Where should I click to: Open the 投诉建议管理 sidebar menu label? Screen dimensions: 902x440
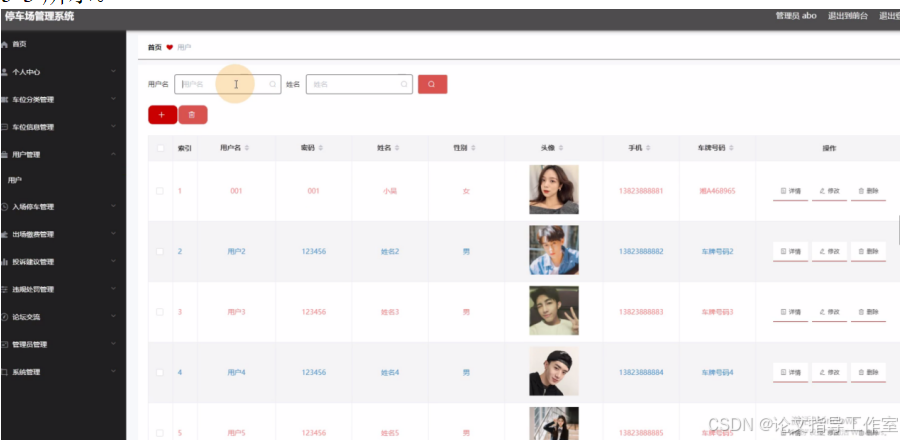click(x=33, y=262)
